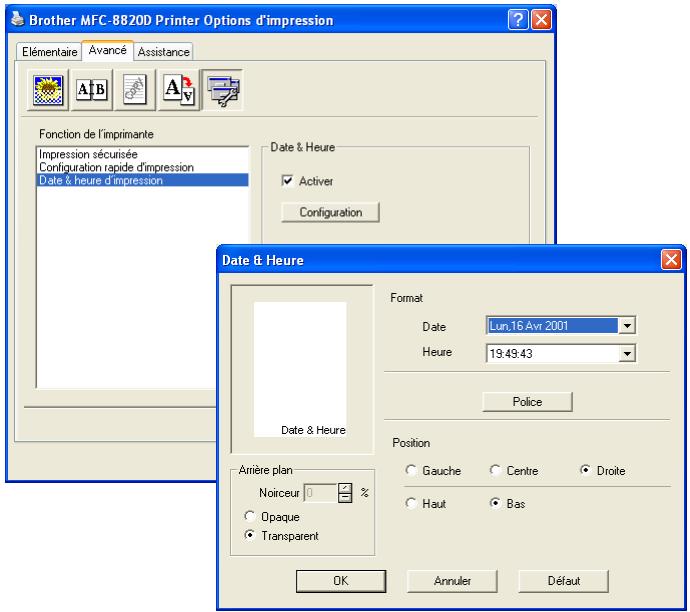This screenshot has width=690, height=612.
Task: Open the Heure format dropdown
Action: [x=627, y=353]
